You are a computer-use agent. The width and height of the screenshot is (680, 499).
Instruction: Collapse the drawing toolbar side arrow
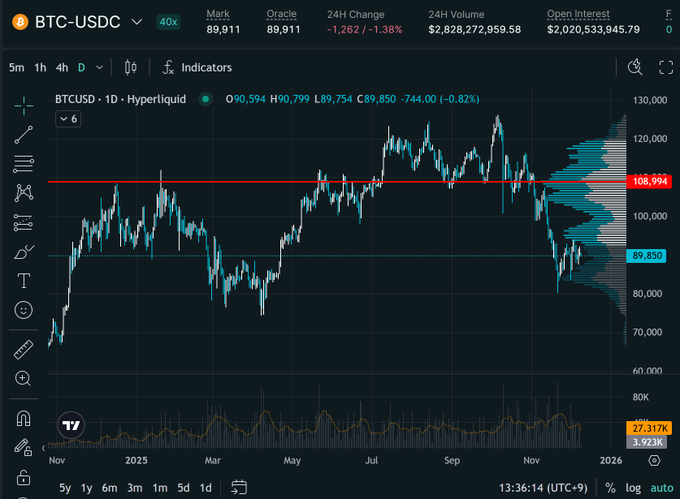click(43, 448)
